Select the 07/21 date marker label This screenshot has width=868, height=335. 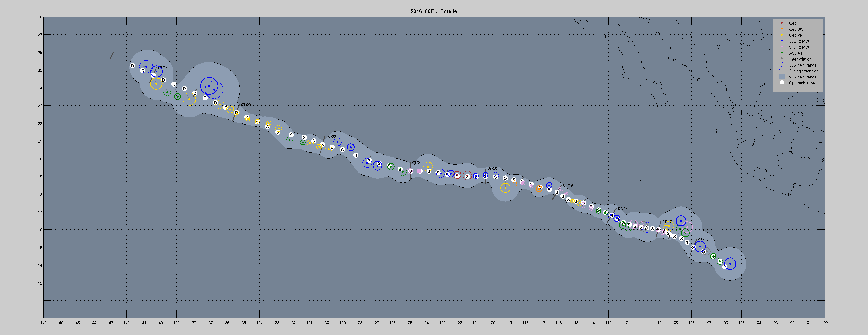417,163
